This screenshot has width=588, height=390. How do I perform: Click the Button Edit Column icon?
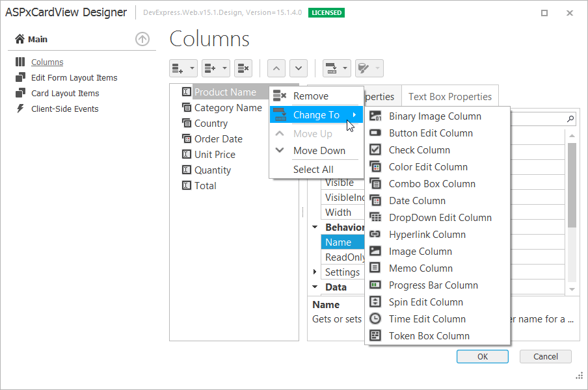click(375, 133)
